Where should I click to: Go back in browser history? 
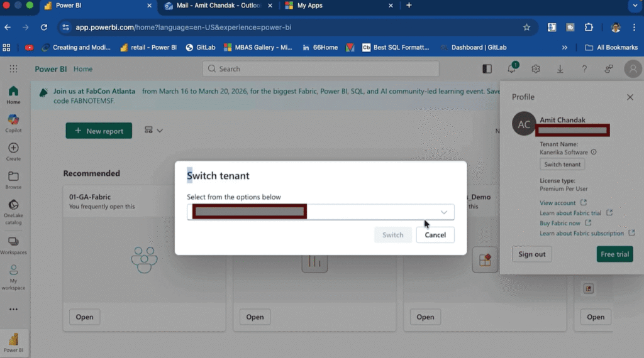pos(8,28)
